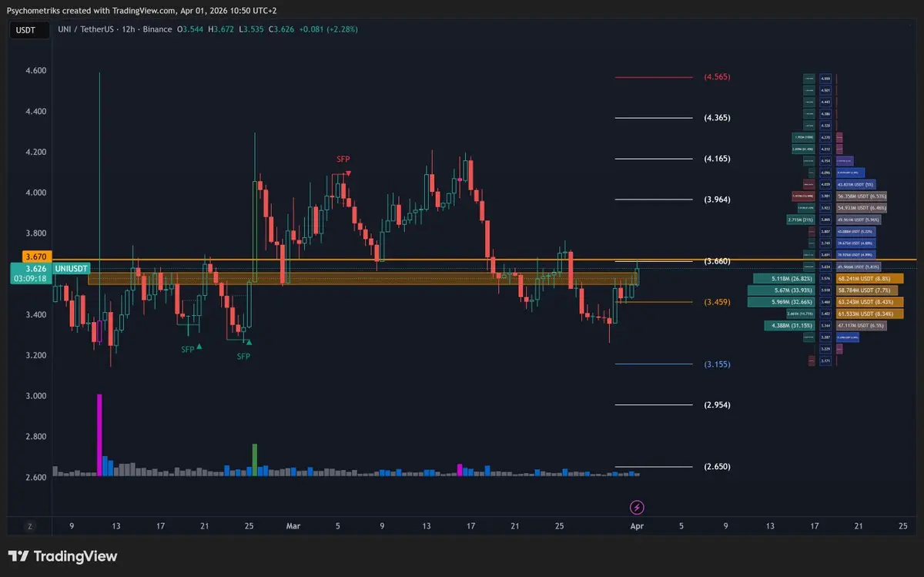Click the 5.67M (33.93%) green bar

782,290
